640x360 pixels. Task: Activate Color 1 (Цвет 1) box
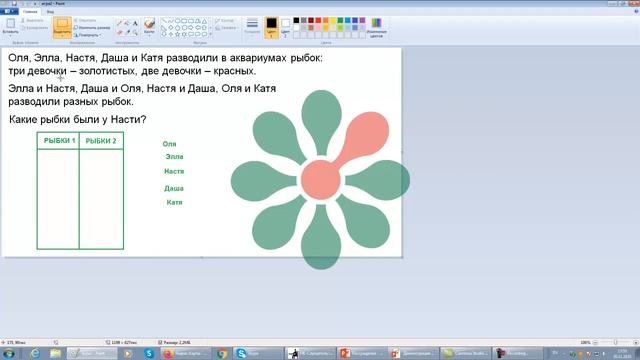[x=271, y=27]
